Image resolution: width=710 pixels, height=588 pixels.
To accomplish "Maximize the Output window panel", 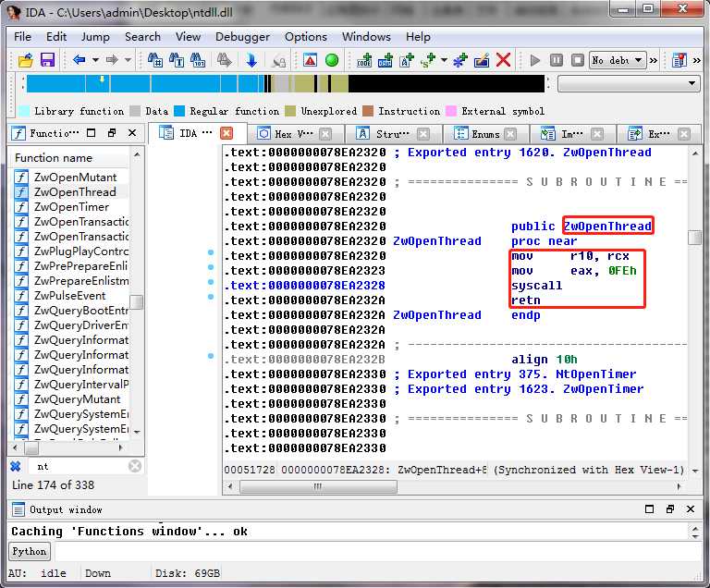I will (649, 509).
